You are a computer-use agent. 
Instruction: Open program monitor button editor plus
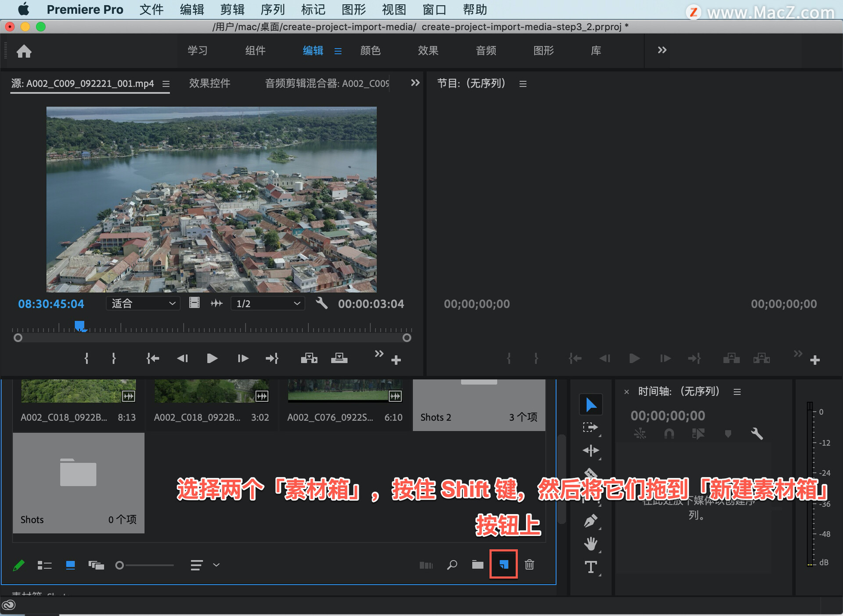pyautogui.click(x=815, y=360)
